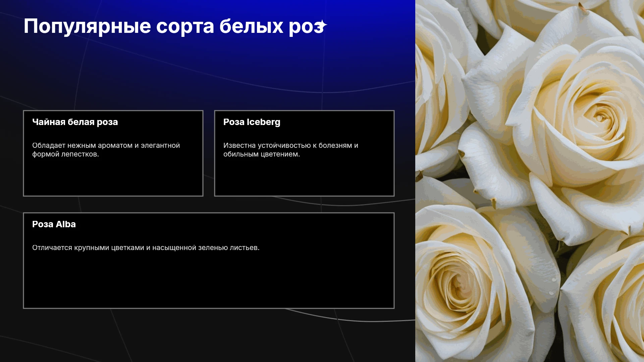Click empty space inside the Роза Iceberg card
Image resolution: width=644 pixels, height=362 pixels.
pyautogui.click(x=304, y=178)
